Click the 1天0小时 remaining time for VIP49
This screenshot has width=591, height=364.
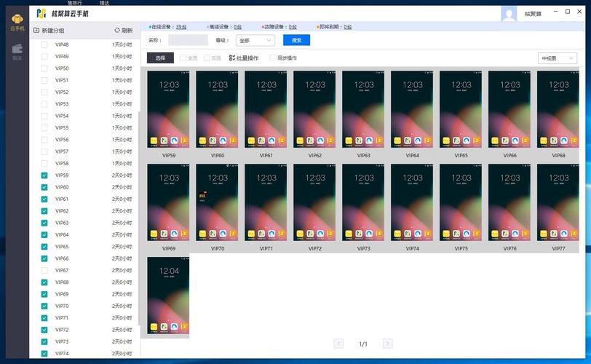pos(122,57)
